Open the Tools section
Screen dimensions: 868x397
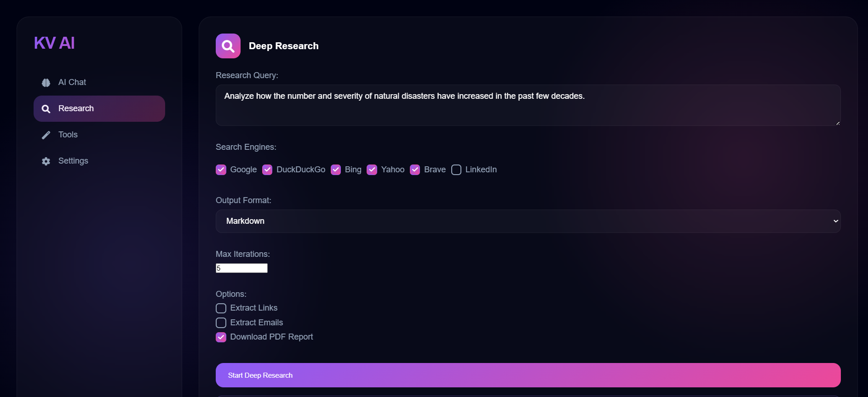pos(99,135)
